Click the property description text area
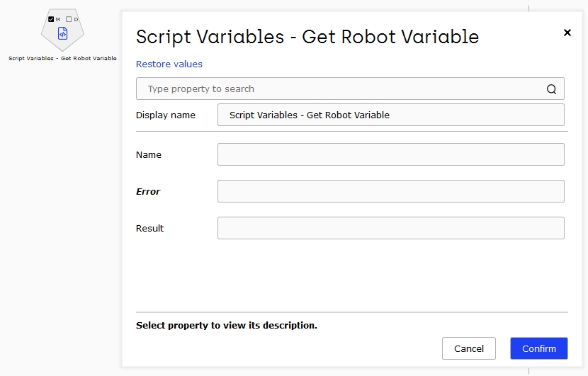 tap(227, 326)
